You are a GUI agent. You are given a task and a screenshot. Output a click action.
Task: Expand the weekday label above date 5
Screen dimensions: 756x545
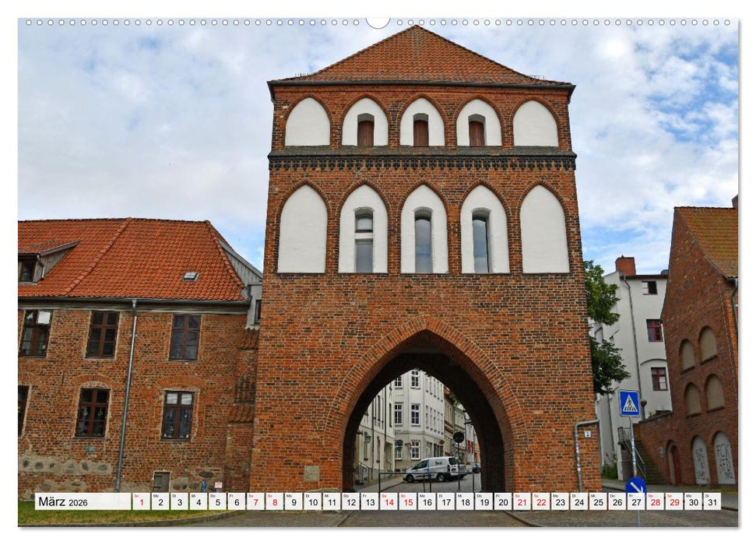point(218,497)
